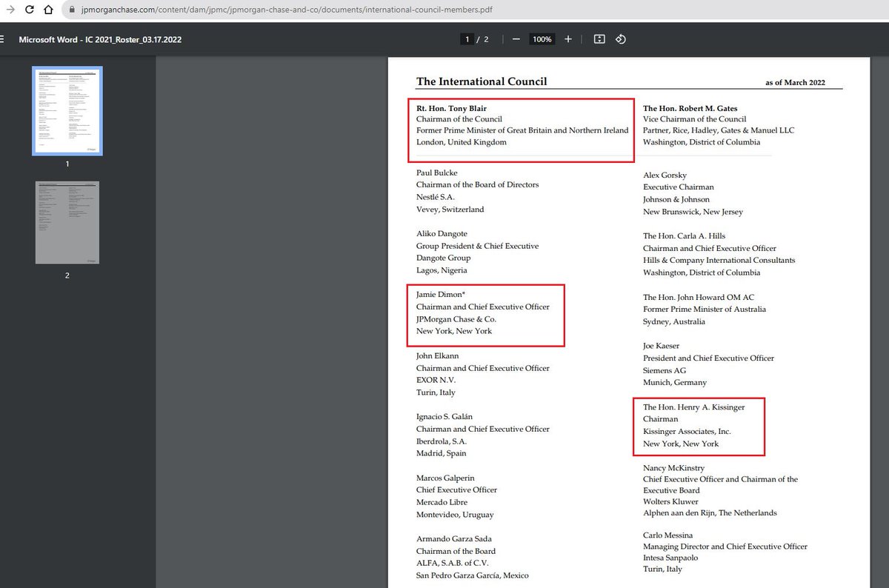Click "Sydney, Australia" text

pos(674,321)
